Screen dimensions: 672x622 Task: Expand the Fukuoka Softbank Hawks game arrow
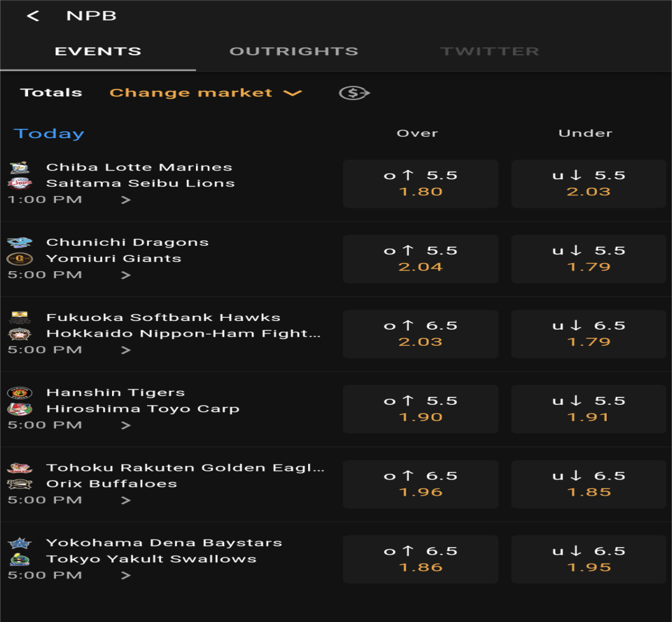coord(126,350)
